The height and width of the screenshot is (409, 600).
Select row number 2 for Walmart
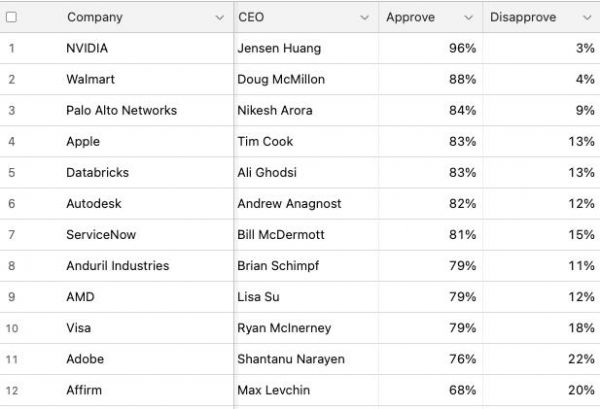pos(12,79)
